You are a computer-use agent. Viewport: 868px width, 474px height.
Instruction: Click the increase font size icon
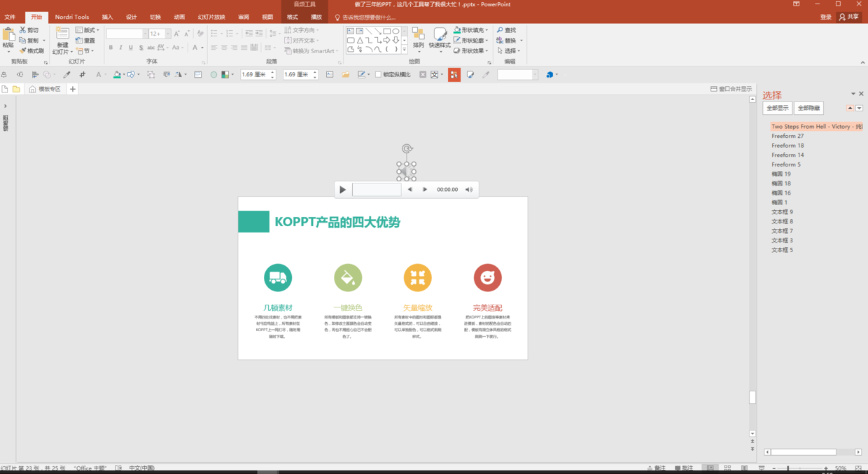click(176, 33)
